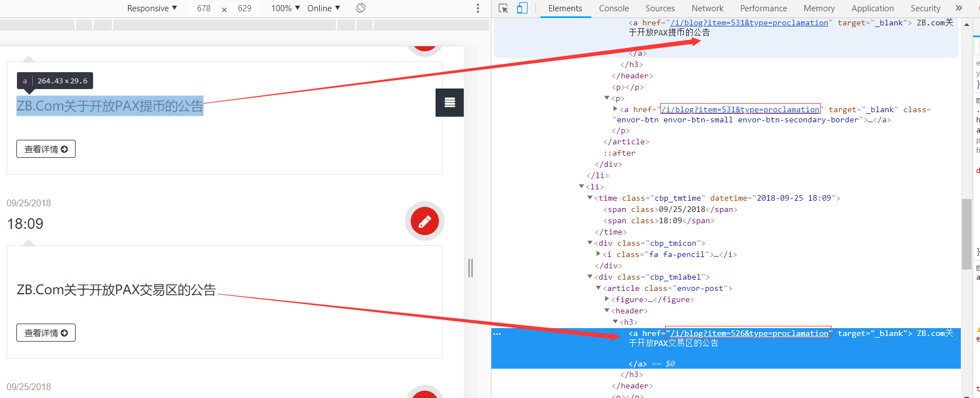Image resolution: width=980 pixels, height=398 pixels.
Task: Click the ellipsis on the selected DOM row
Action: coord(497,334)
